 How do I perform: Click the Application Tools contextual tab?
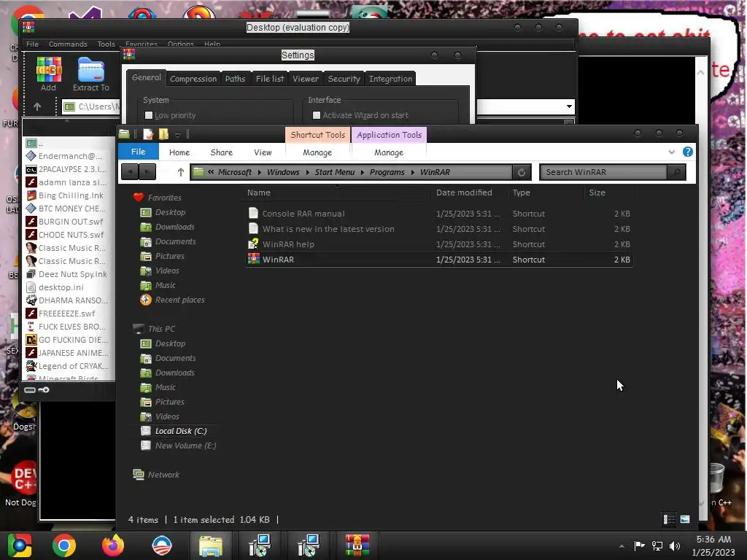click(x=390, y=135)
